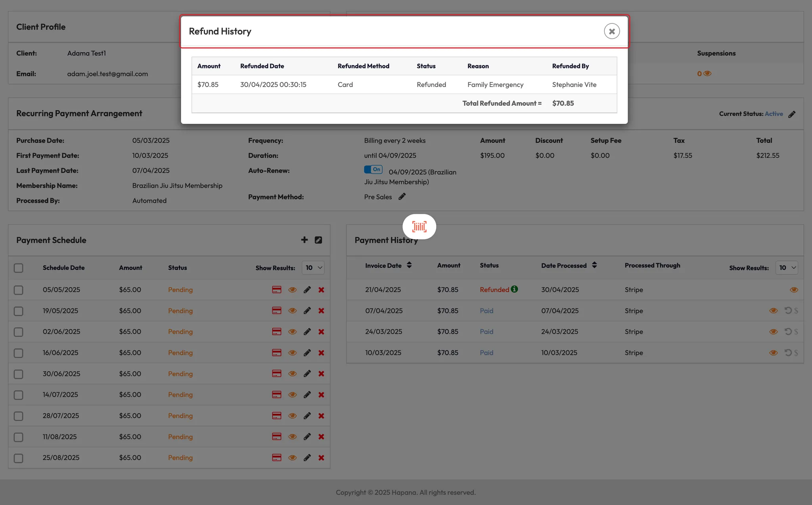Edit Current Status with pencil icon
The width and height of the screenshot is (812, 505).
[792, 114]
